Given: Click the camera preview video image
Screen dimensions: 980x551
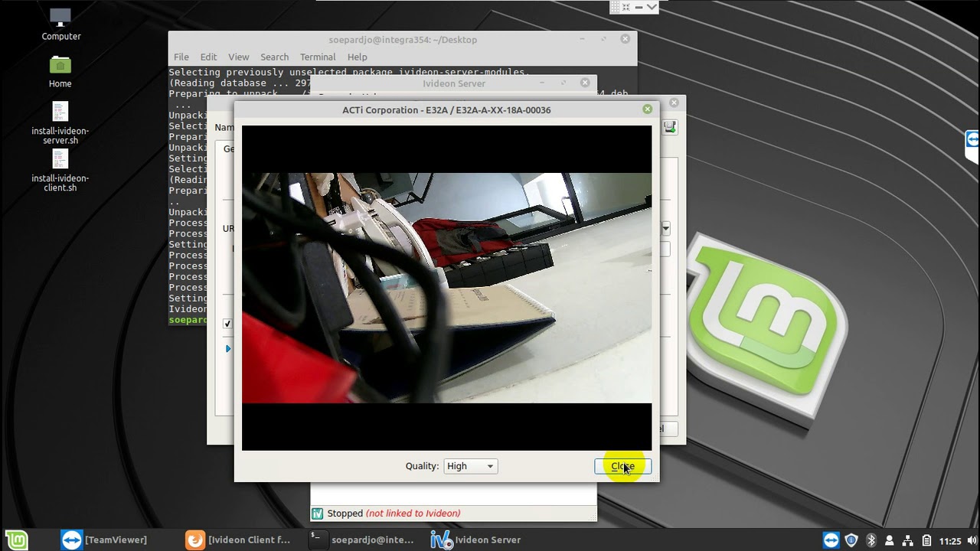Looking at the screenshot, I should click(446, 288).
